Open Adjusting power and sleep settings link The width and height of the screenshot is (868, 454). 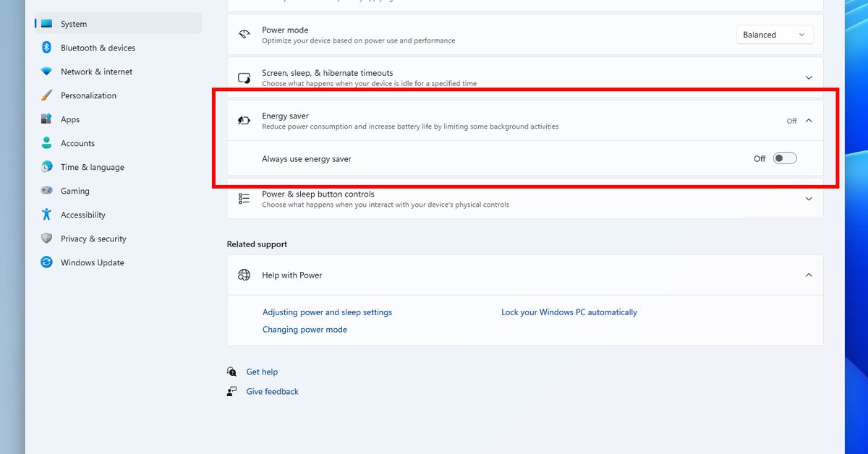coord(327,312)
